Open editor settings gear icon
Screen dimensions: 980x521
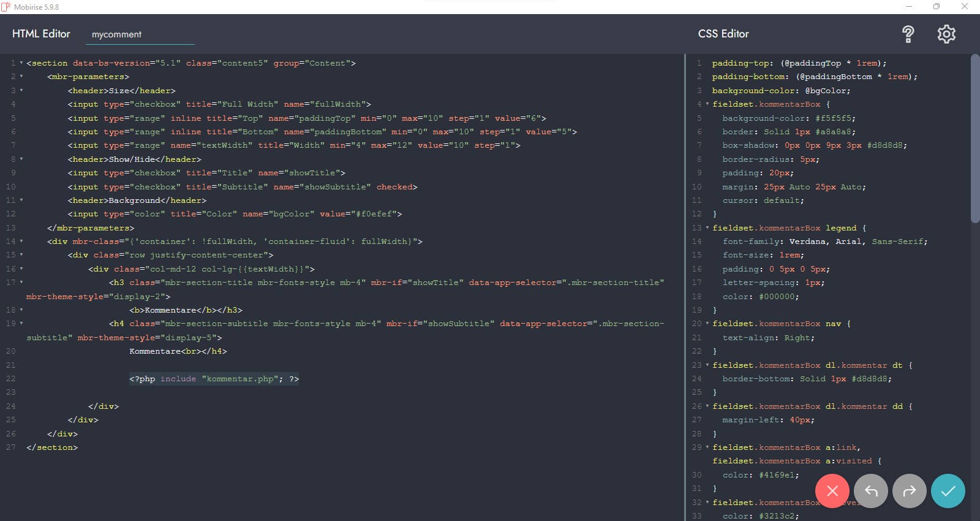tap(946, 34)
